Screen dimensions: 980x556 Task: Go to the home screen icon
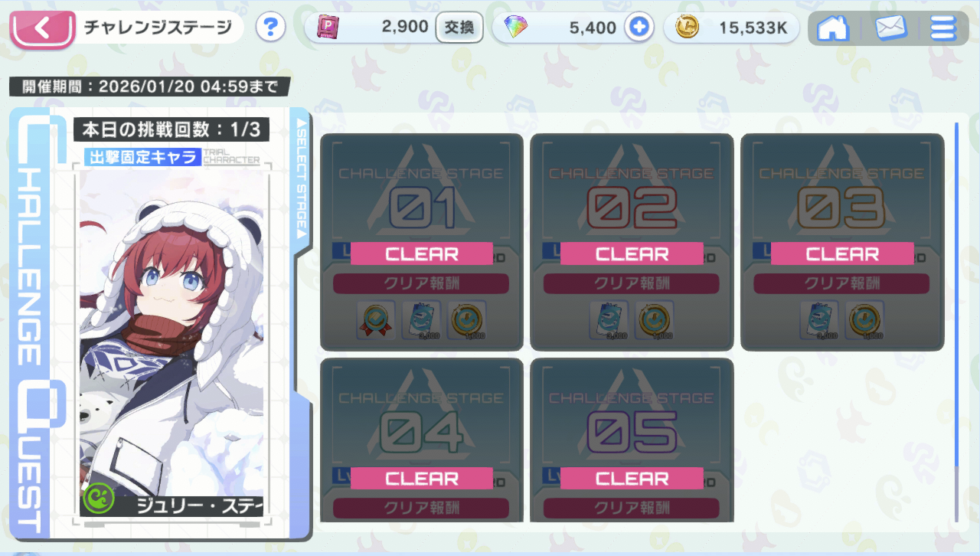pos(832,28)
